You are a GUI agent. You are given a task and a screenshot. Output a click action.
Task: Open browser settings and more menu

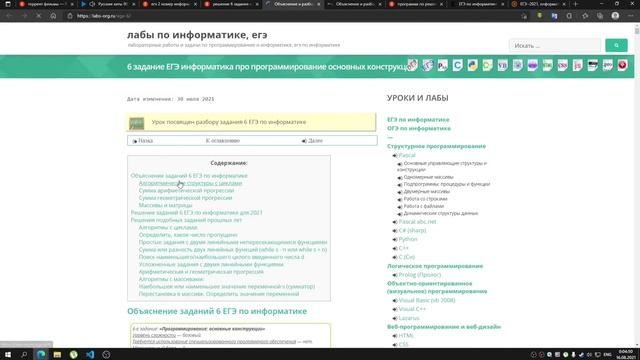pyautogui.click(x=630, y=16)
